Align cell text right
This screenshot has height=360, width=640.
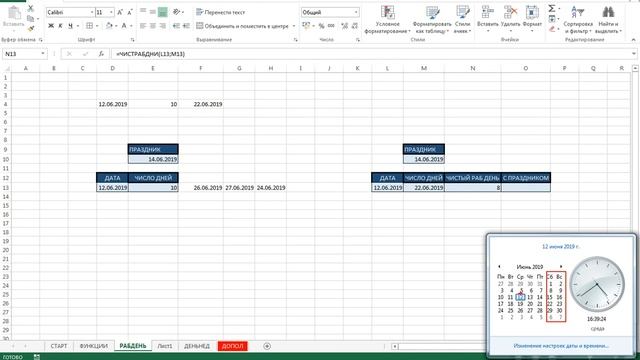point(162,26)
